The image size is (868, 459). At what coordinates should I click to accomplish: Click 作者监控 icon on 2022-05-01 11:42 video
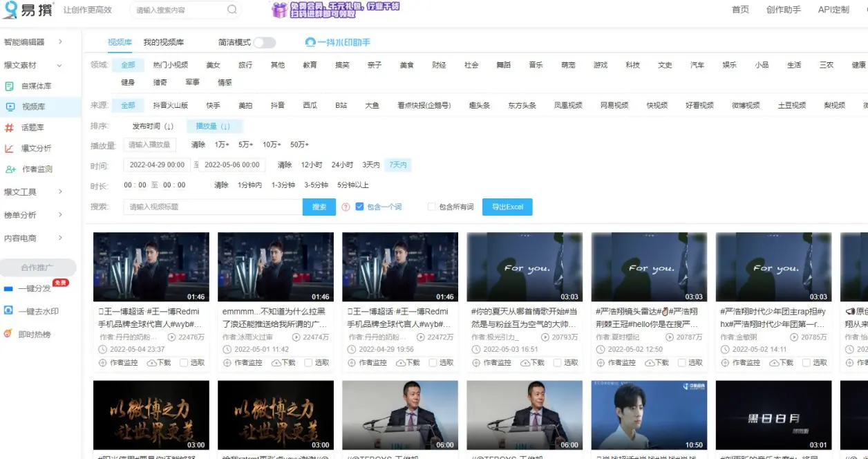tap(227, 362)
